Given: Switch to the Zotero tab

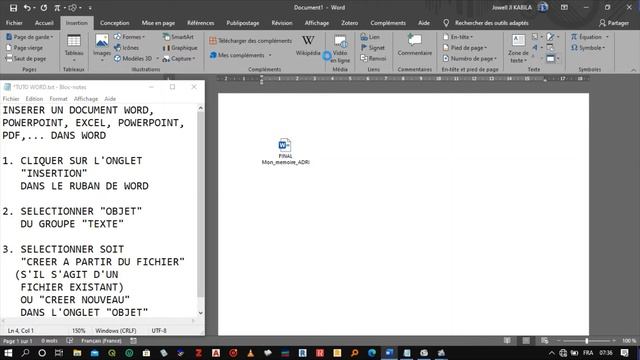Looking at the screenshot, I should coord(350,23).
